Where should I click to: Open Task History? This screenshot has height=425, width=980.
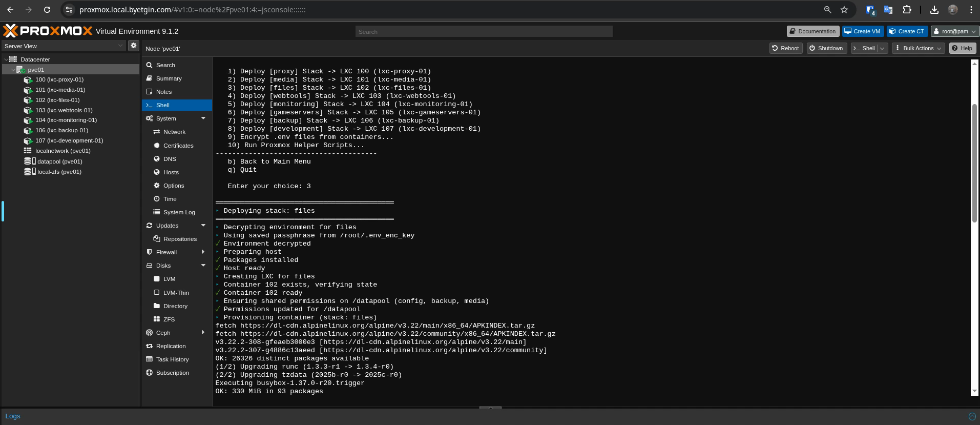172,359
